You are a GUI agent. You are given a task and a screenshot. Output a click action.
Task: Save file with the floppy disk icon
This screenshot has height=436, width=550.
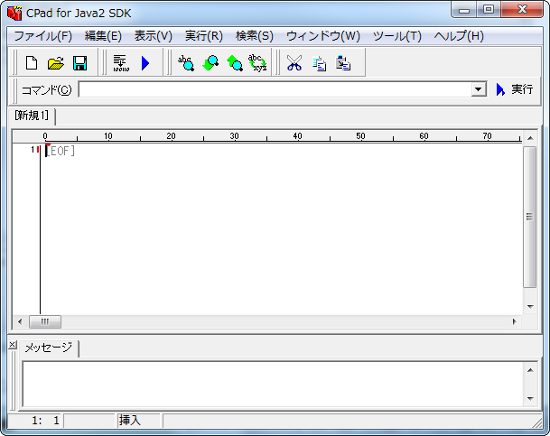point(80,63)
